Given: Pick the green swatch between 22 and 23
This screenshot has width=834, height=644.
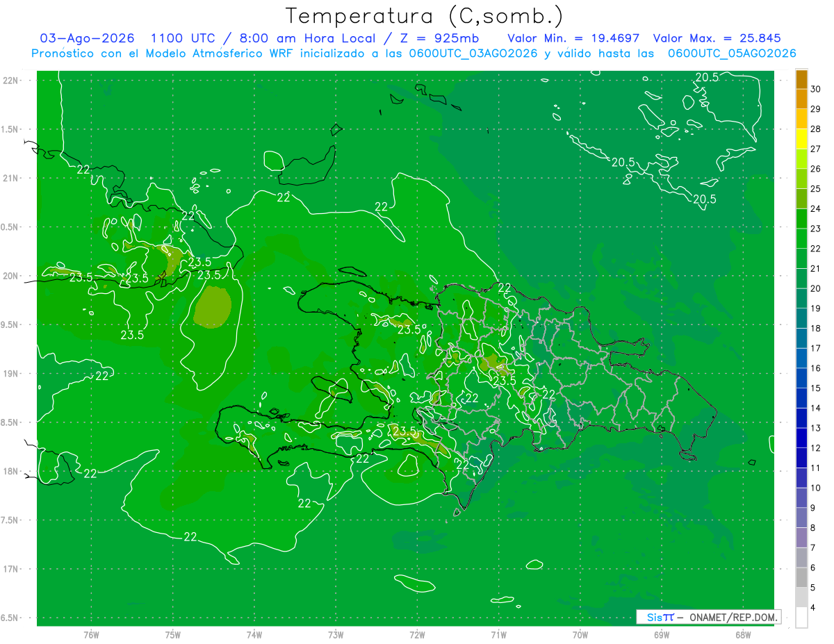Looking at the screenshot, I should coord(801,239).
